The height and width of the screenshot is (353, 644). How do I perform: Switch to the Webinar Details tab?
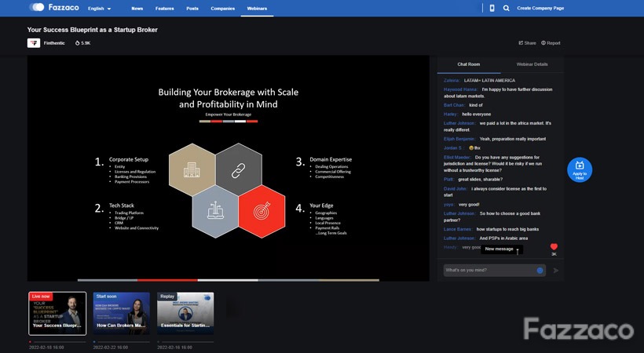click(x=532, y=64)
